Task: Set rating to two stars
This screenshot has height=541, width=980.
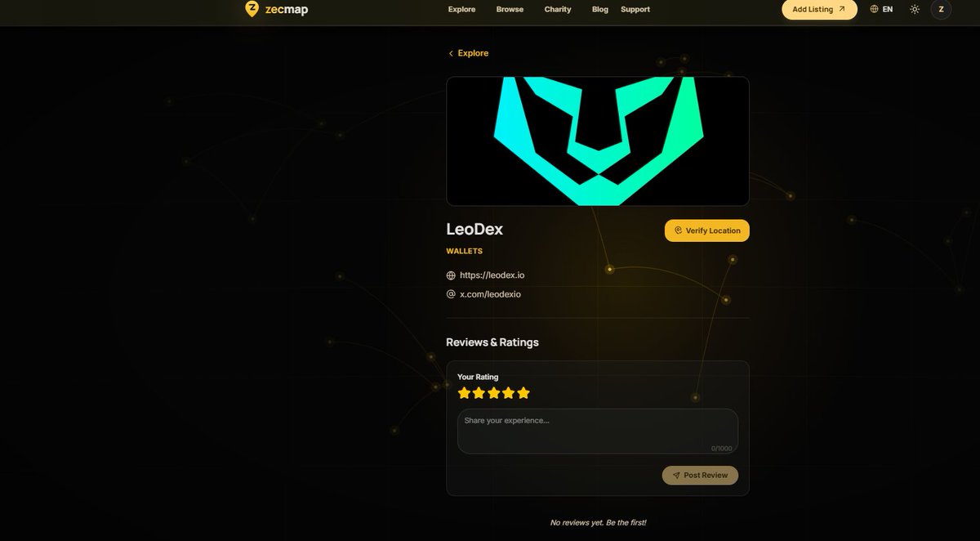Action: pos(479,393)
